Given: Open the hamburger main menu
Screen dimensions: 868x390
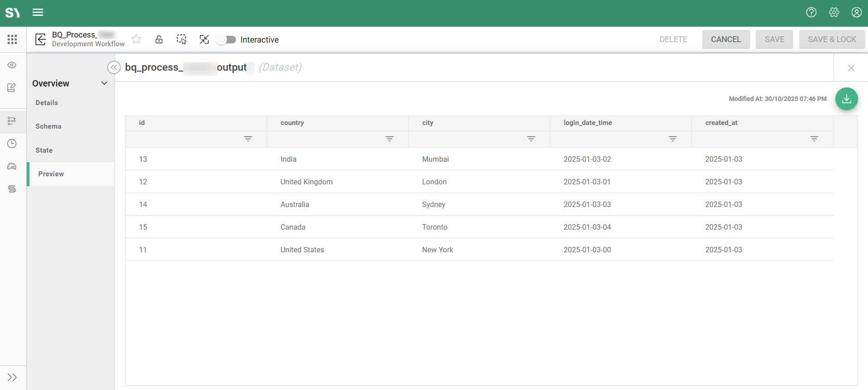Looking at the screenshot, I should point(38,13).
